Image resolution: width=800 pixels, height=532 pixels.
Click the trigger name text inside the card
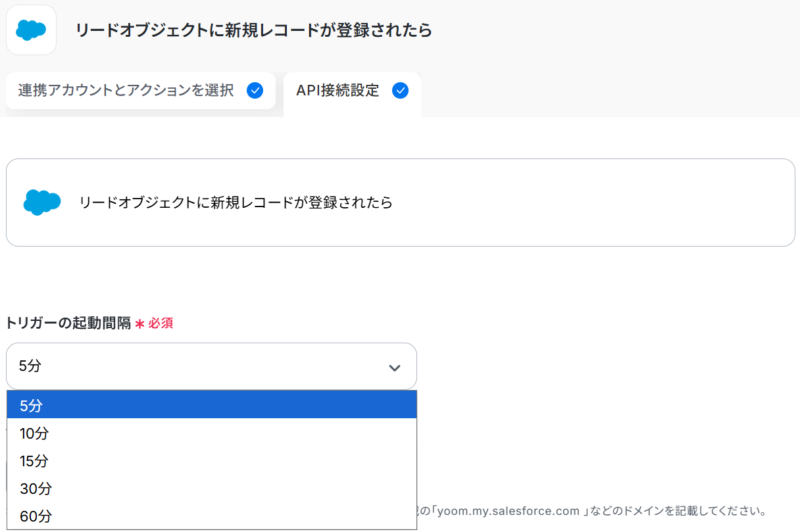pos(236,203)
